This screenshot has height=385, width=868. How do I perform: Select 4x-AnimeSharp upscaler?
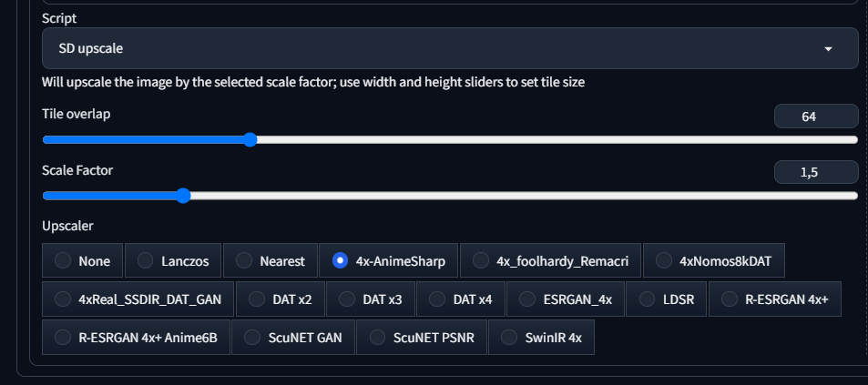click(389, 260)
